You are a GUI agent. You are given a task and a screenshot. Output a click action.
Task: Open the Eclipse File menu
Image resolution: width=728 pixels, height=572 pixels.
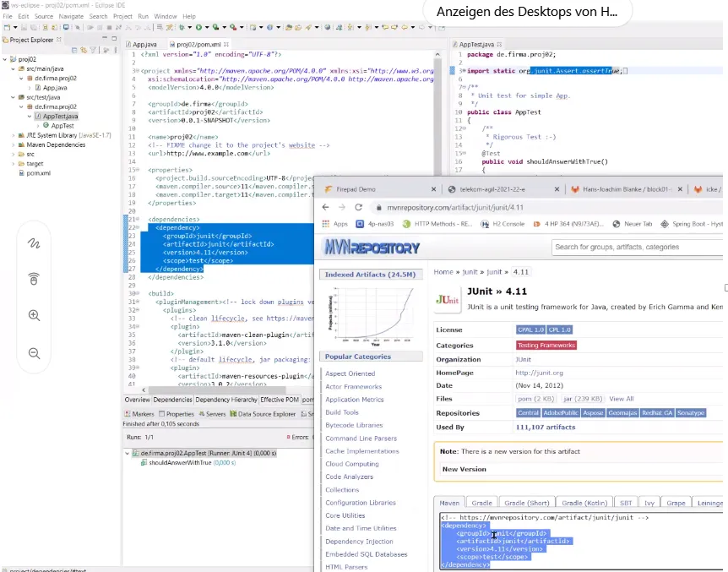8,16
